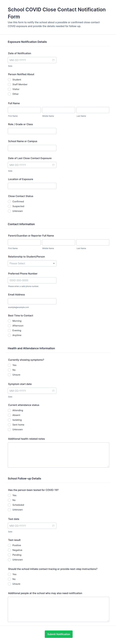Click Additional health-related notes textarea
The image size is (116, 644).
(58, 455)
